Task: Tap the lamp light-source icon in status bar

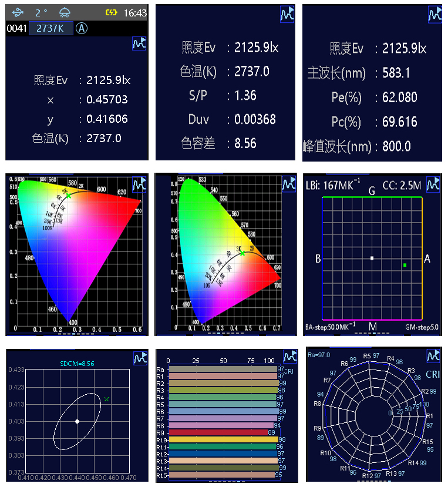Action: (x=64, y=12)
